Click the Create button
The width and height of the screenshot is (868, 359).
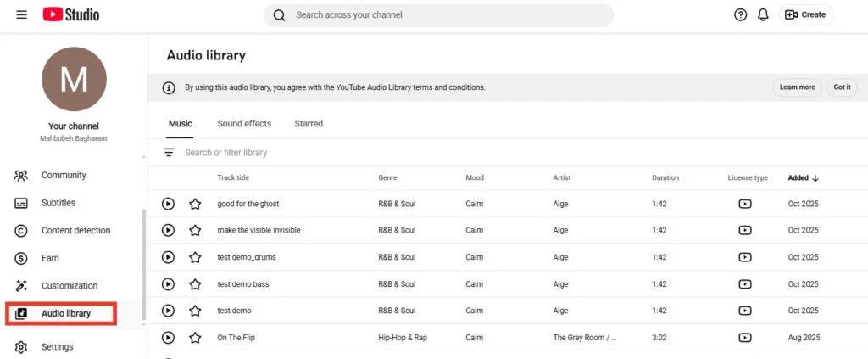[806, 15]
